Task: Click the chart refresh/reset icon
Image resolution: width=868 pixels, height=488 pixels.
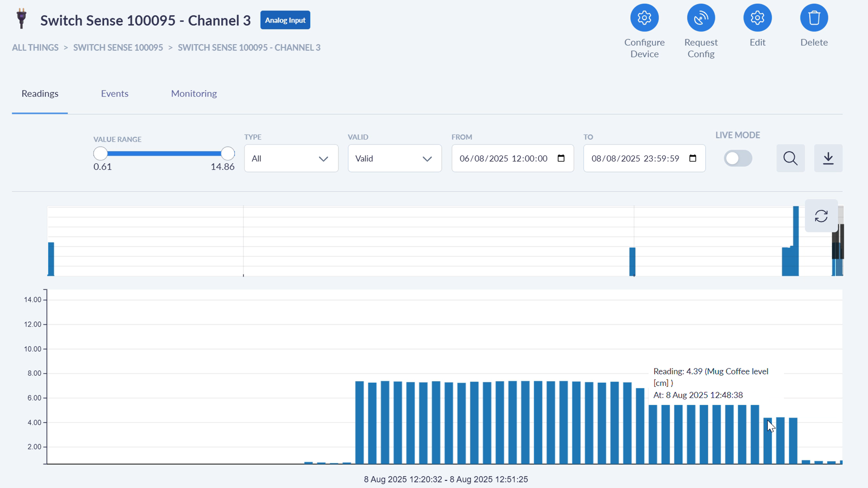Action: pyautogui.click(x=821, y=216)
